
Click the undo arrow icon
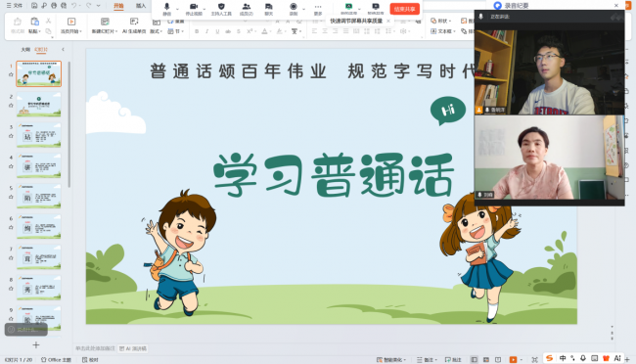[x=74, y=6]
